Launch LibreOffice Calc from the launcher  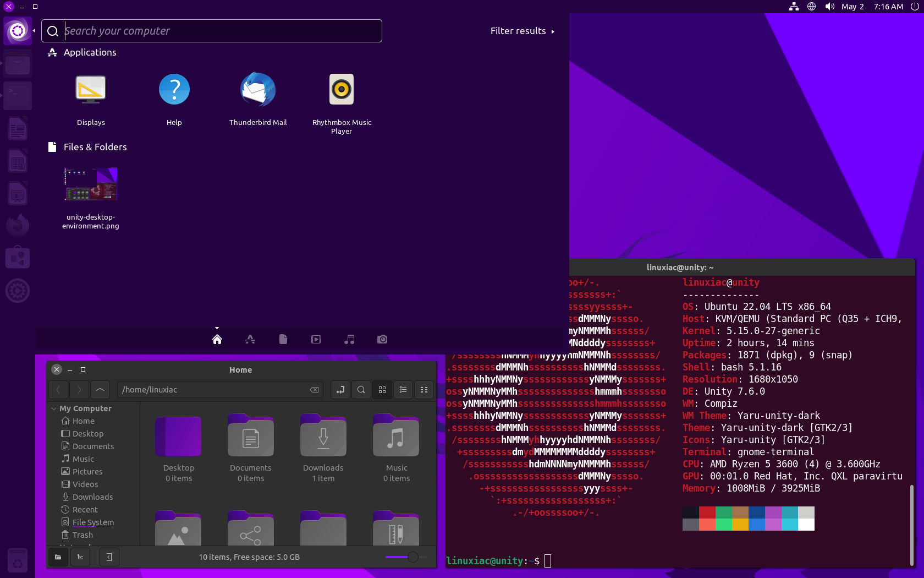pyautogui.click(x=18, y=161)
